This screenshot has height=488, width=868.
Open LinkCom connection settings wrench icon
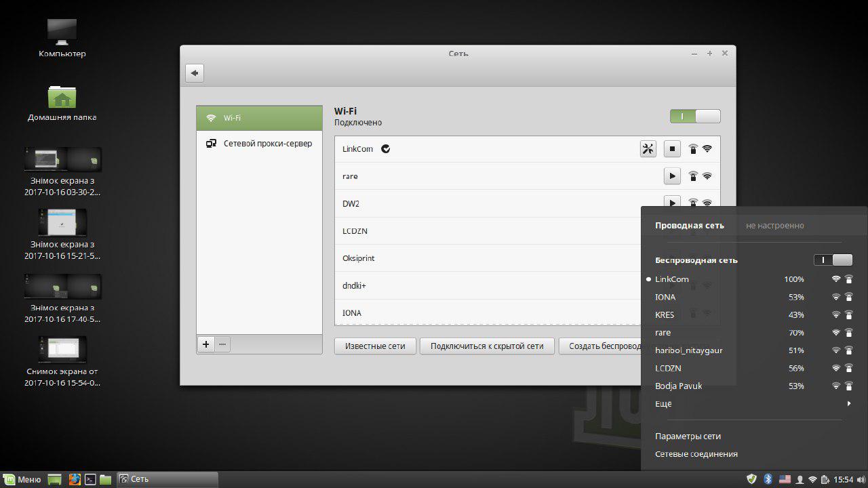(648, 149)
